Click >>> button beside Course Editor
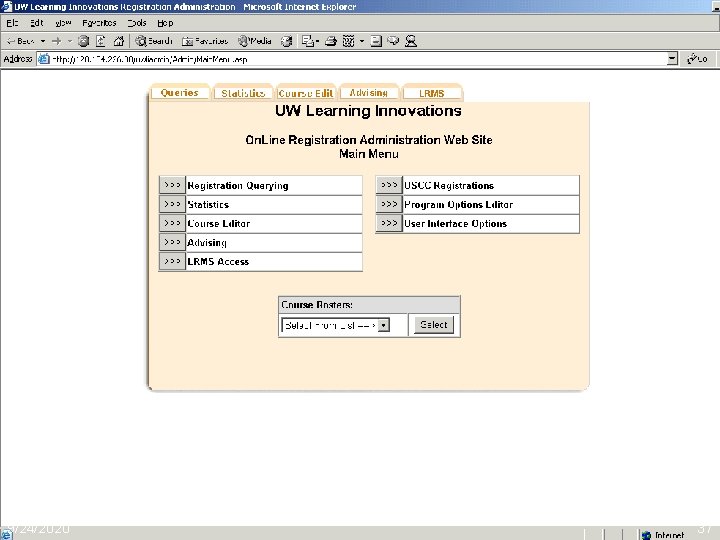Screen dimensions: 720x540 pos(172,223)
